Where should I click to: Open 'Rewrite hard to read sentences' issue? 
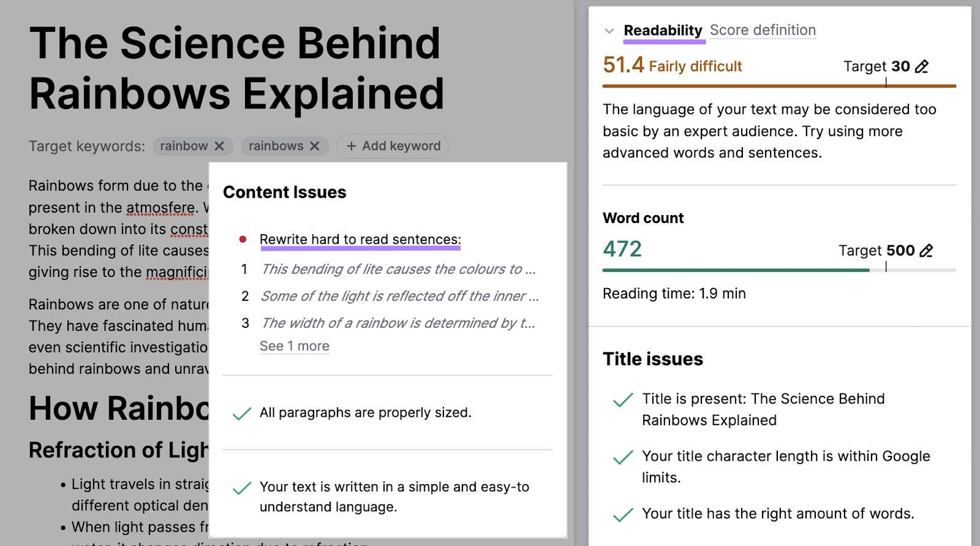pos(360,240)
